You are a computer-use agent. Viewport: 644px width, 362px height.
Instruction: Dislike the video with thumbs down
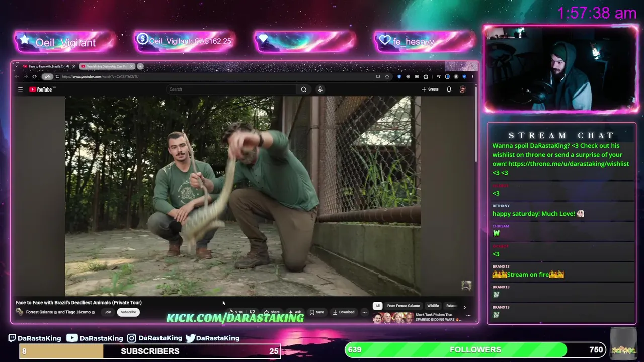[252, 312]
